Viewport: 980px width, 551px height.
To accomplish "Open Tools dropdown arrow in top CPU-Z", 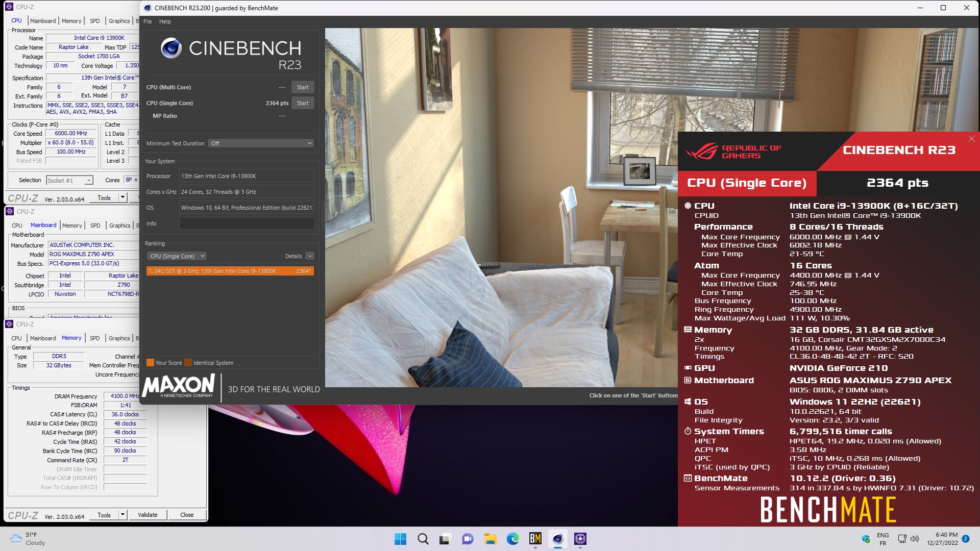I will 122,197.
